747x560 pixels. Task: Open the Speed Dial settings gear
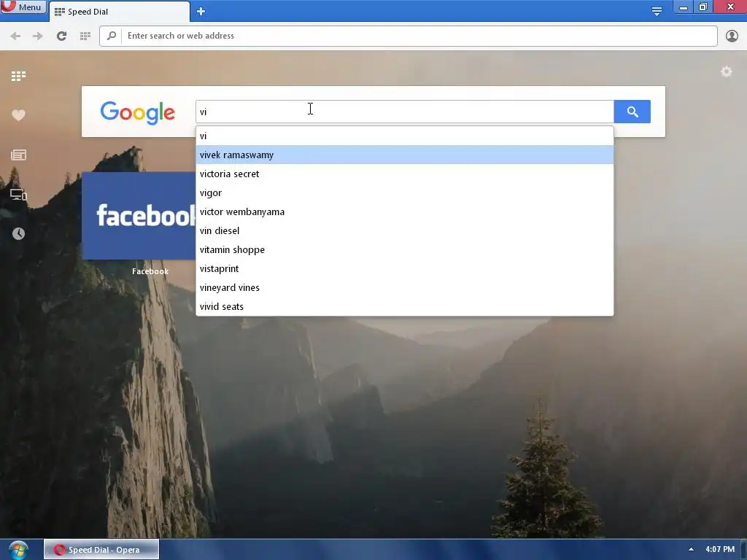click(726, 71)
